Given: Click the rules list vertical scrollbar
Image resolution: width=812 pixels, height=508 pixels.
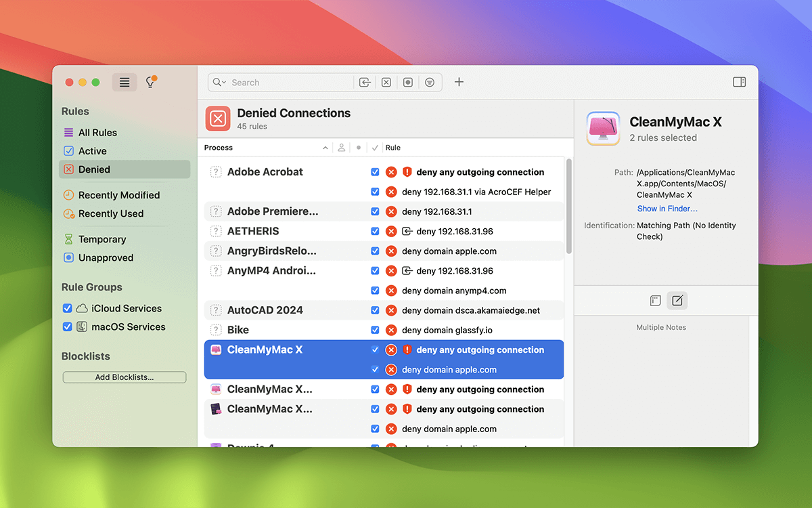Looking at the screenshot, I should coord(569,207).
